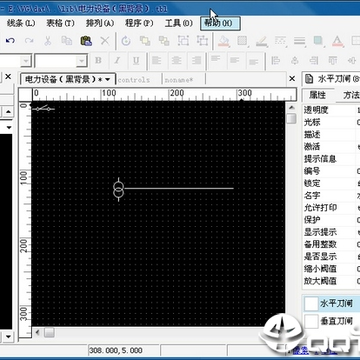Screen dimensions: 360x360
Task: Close the document tab area
Action: [292, 79]
